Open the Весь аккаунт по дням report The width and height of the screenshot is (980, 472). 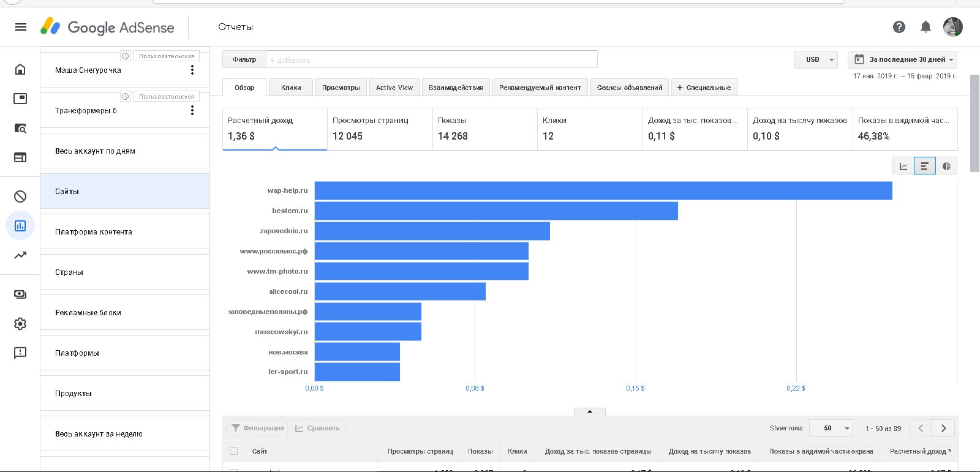click(x=125, y=151)
